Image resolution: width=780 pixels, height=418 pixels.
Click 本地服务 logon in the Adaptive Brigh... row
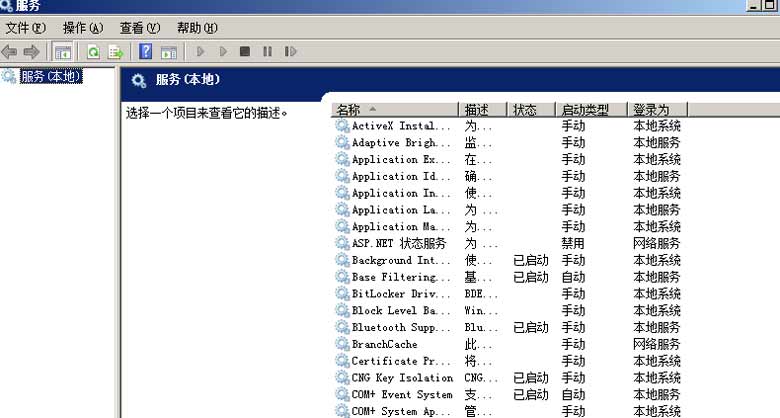coord(657,142)
